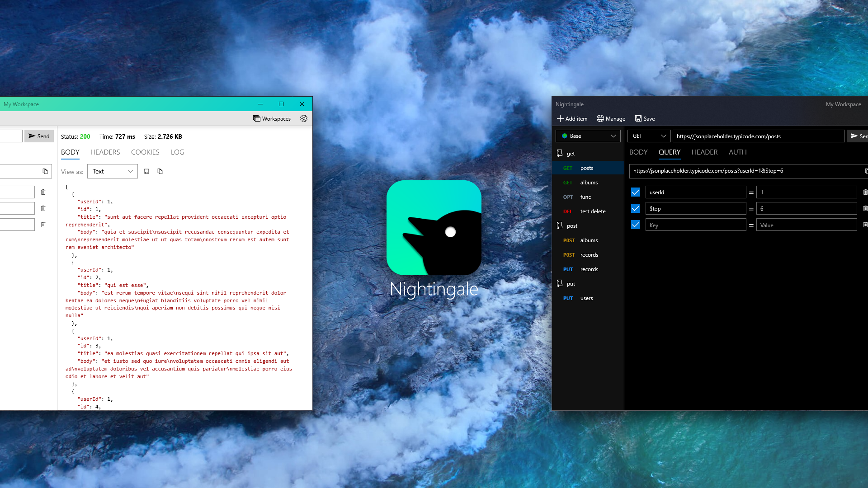Open the View as Text dropdown

[113, 171]
